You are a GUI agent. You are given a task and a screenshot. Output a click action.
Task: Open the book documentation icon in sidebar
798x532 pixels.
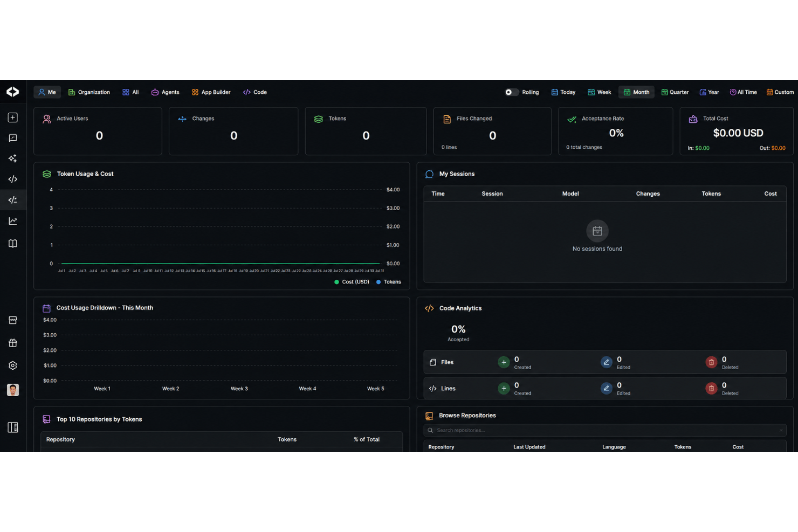click(x=13, y=244)
